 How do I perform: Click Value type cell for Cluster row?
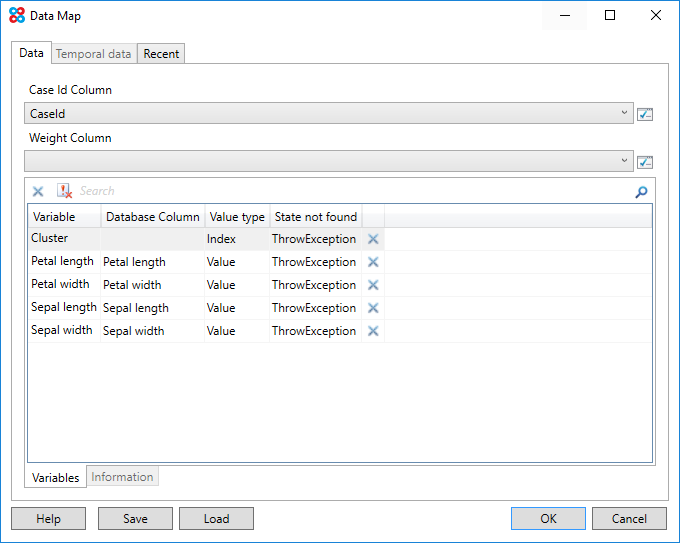pyautogui.click(x=236, y=239)
